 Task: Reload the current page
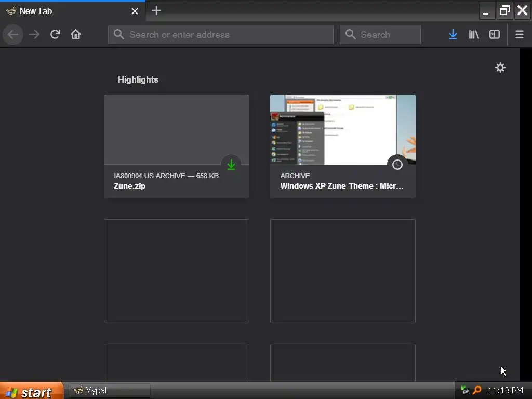pos(55,34)
